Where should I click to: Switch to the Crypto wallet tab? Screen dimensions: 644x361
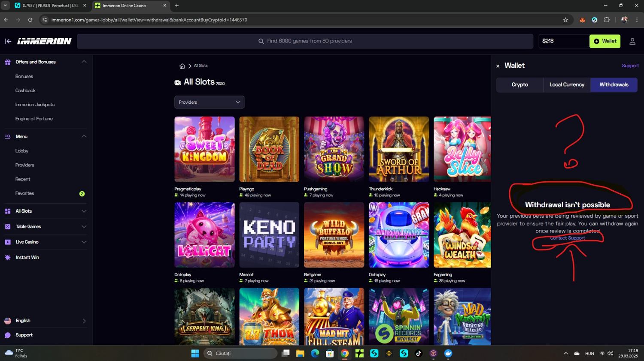pyautogui.click(x=519, y=84)
